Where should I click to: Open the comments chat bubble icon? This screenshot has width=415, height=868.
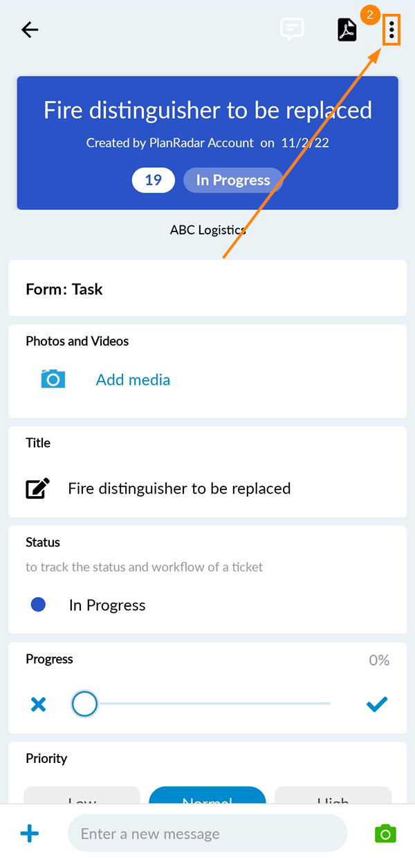point(292,29)
